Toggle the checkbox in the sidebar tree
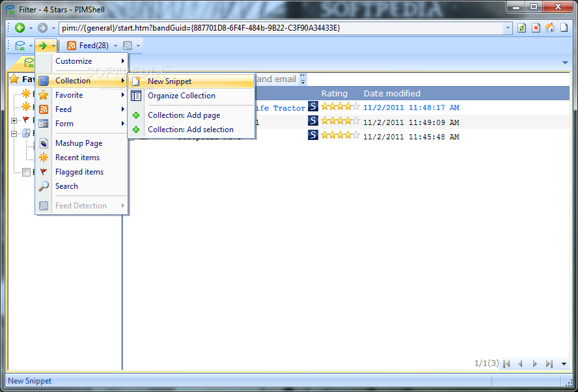This screenshot has height=392, width=578. pos(26,172)
